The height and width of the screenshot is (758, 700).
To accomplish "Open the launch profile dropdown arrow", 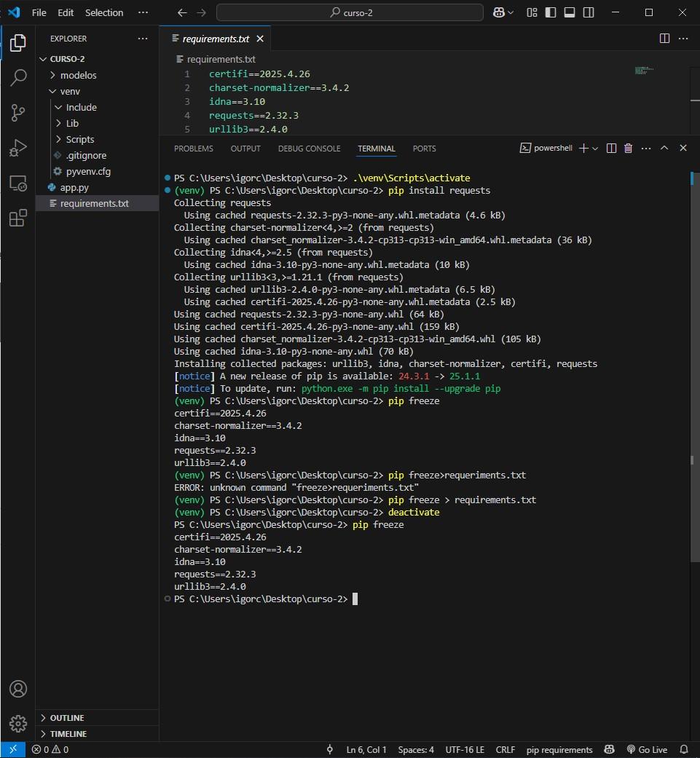I will 595,149.
